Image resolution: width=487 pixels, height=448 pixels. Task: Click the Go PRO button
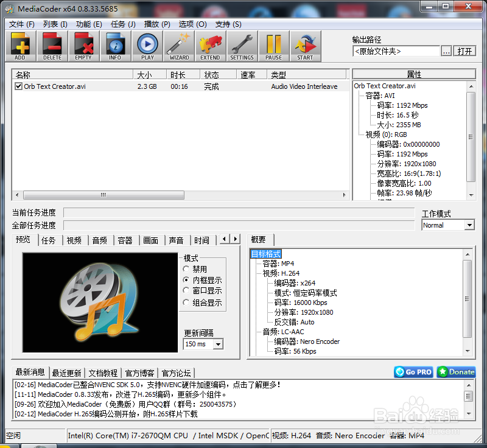click(413, 372)
